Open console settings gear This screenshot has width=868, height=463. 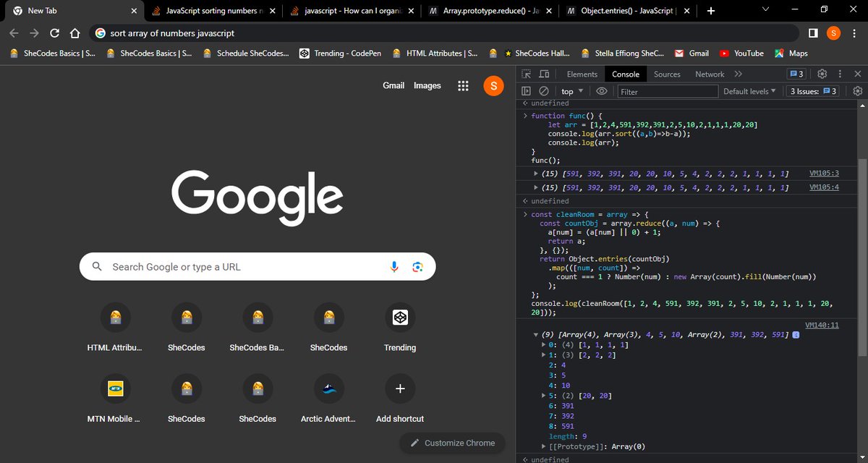tap(858, 91)
